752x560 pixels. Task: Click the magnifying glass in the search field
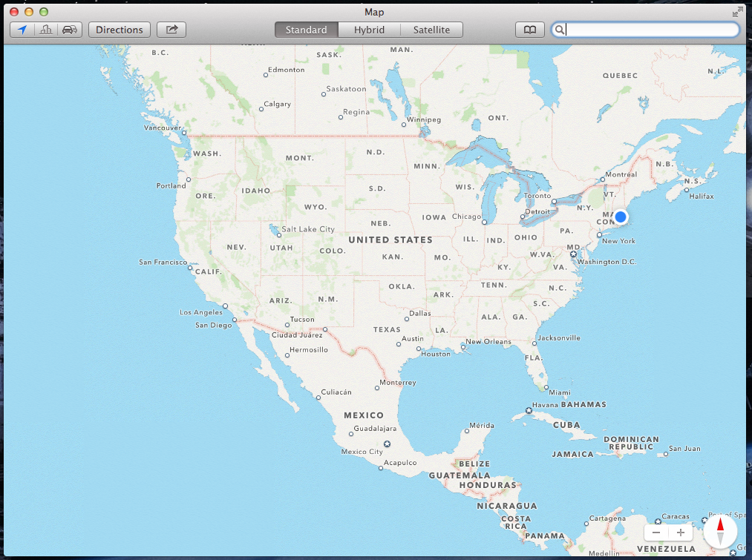point(558,30)
